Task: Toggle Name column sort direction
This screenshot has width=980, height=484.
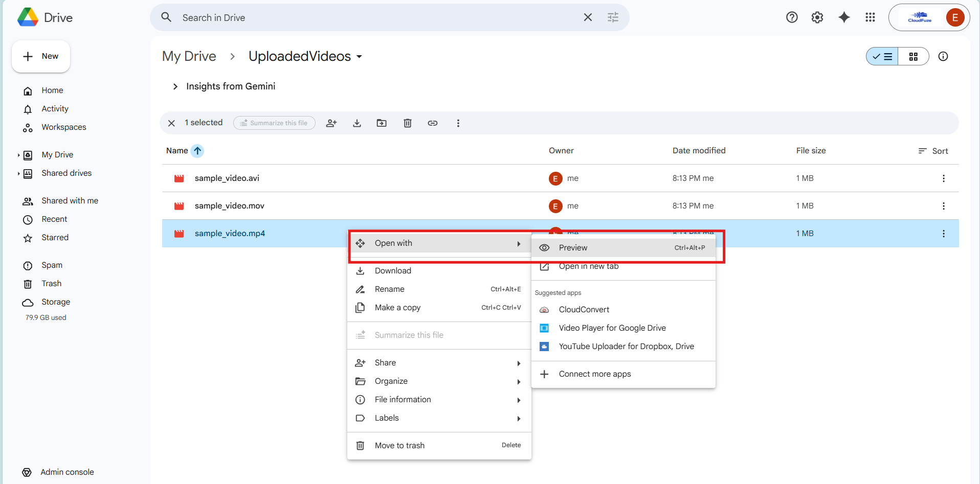Action: tap(198, 150)
